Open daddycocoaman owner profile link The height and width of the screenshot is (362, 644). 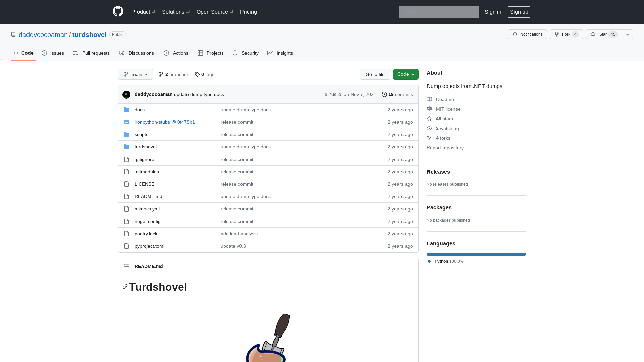coord(43,35)
